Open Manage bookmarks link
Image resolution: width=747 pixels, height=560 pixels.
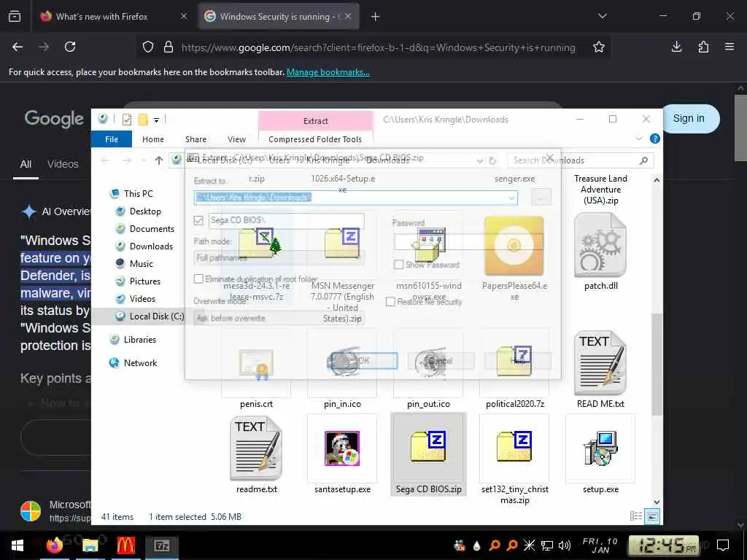tap(328, 72)
